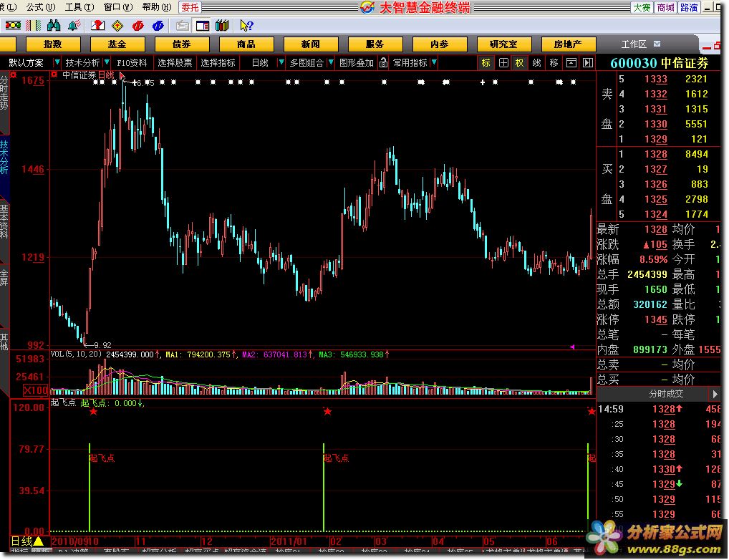Click the red question mark chart icon
The width and height of the screenshot is (729, 560).
pyautogui.click(x=97, y=25)
